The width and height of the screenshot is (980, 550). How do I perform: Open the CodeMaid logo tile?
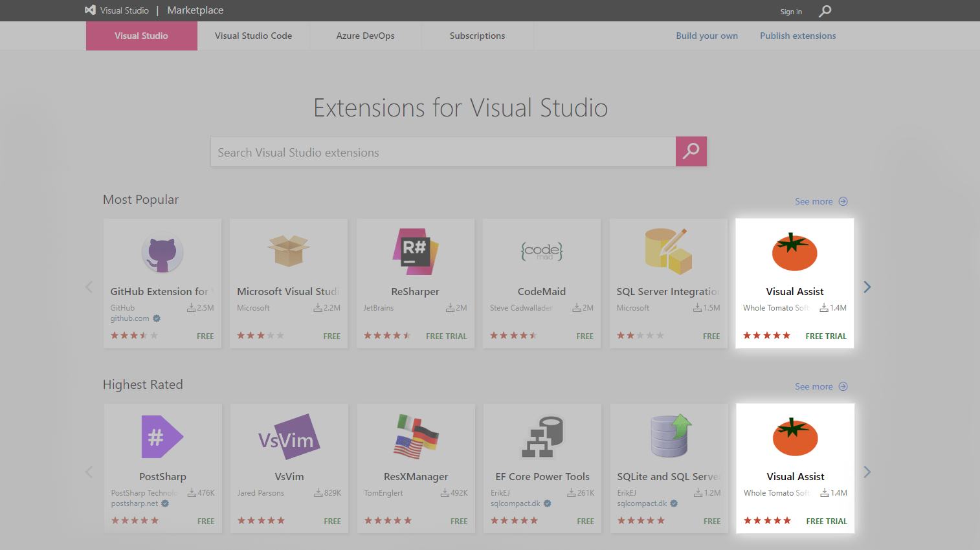click(542, 251)
